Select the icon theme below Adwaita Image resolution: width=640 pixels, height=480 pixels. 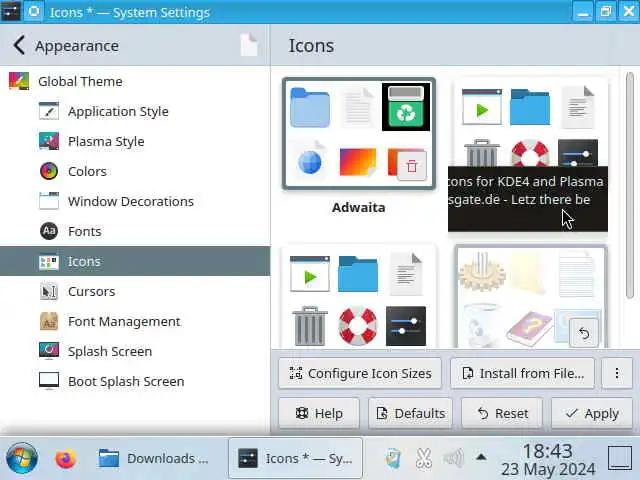(359, 297)
